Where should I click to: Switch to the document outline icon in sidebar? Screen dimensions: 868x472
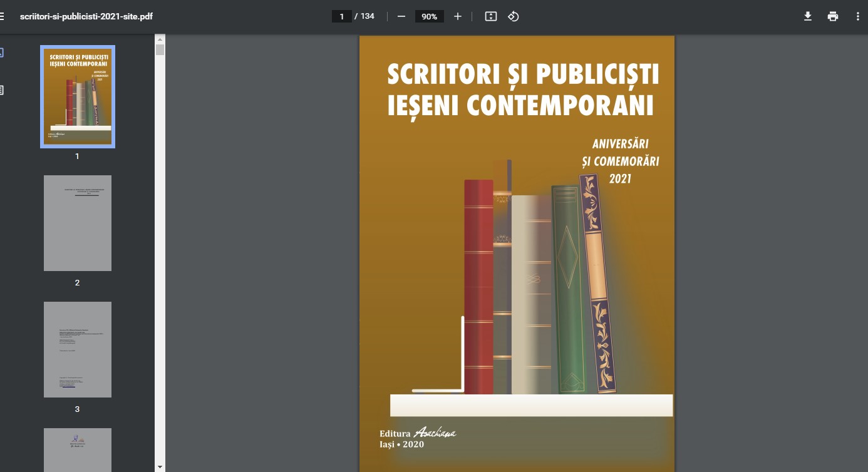coord(2,90)
